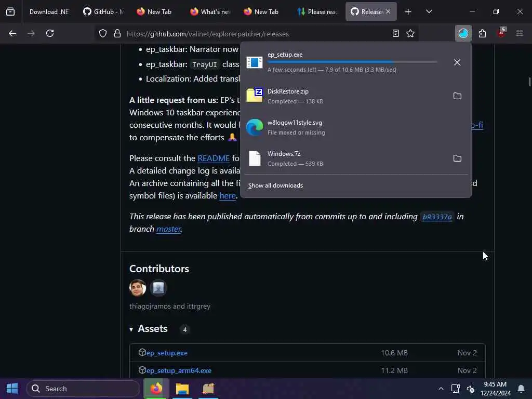Open ittrgrey contributor avatar
This screenshot has height=399, width=532.
tap(158, 288)
